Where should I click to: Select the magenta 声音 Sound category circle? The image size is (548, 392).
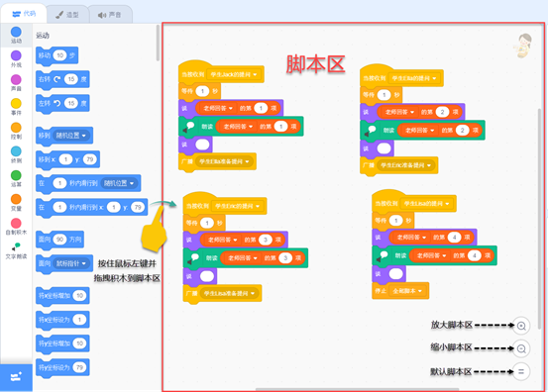click(x=16, y=79)
